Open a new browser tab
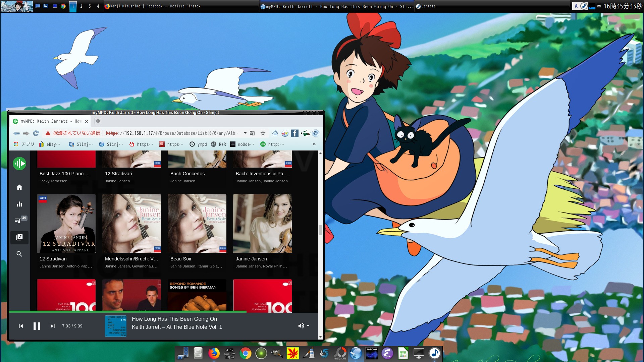The image size is (644, 362). [98, 121]
